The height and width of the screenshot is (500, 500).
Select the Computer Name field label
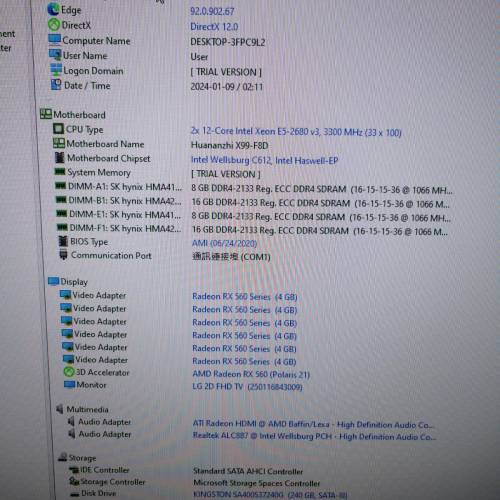point(96,41)
